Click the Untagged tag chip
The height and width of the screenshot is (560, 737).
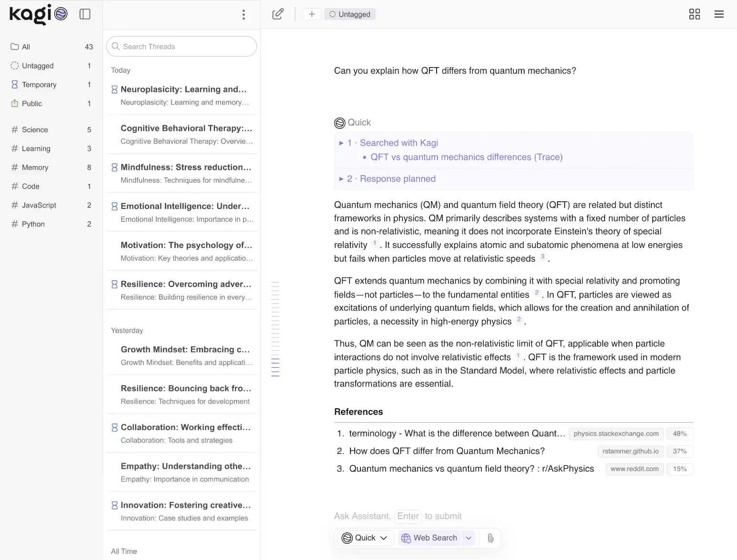(x=350, y=14)
